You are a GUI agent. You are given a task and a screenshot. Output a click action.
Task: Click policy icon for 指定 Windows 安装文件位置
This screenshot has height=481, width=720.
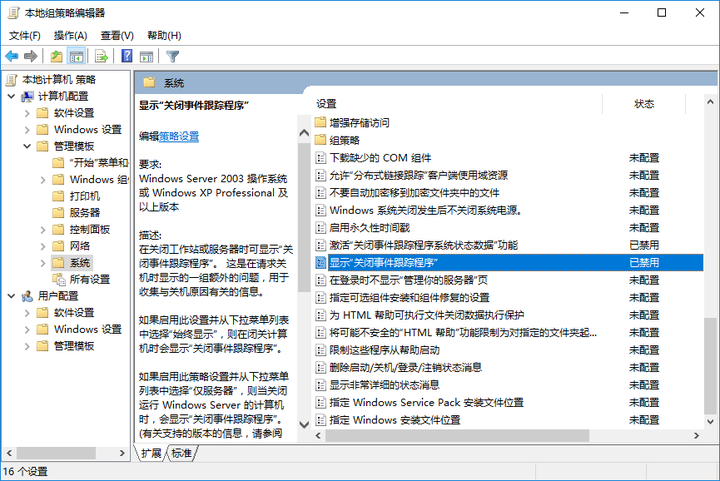coord(321,420)
